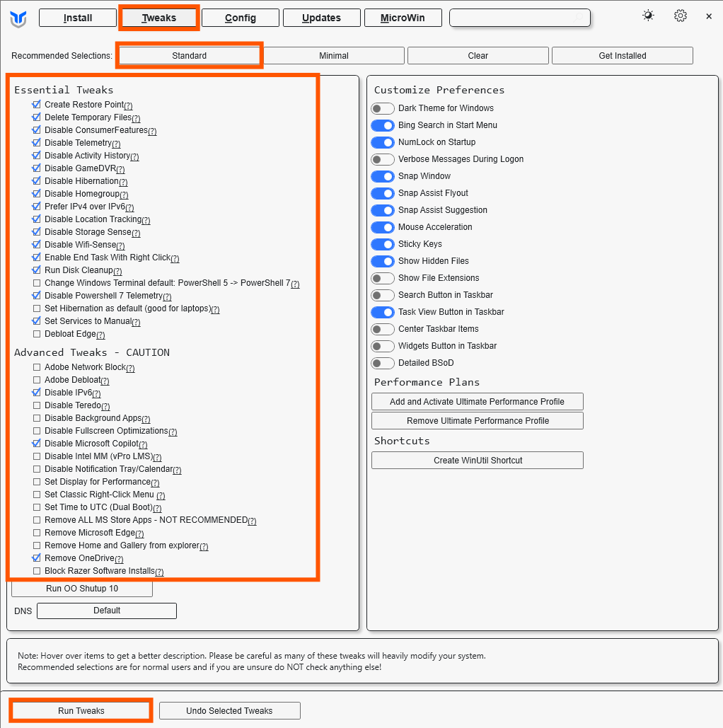Click Add and Activate Ultimate Performance Profile
This screenshot has height=728, width=723.
coord(478,402)
